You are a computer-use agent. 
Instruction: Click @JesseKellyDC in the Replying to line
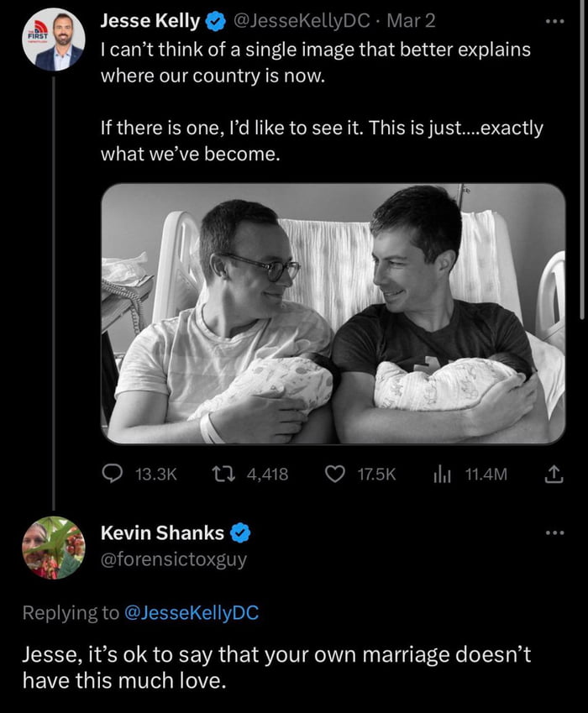191,613
